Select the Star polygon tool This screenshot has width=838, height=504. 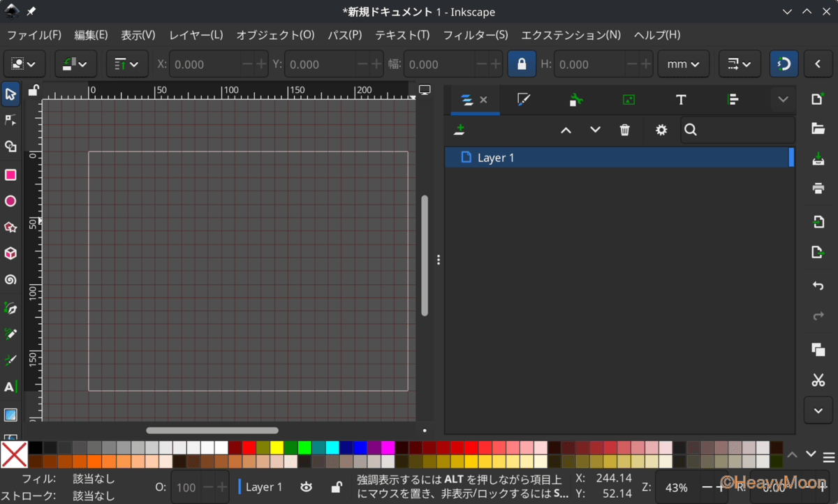(10, 228)
